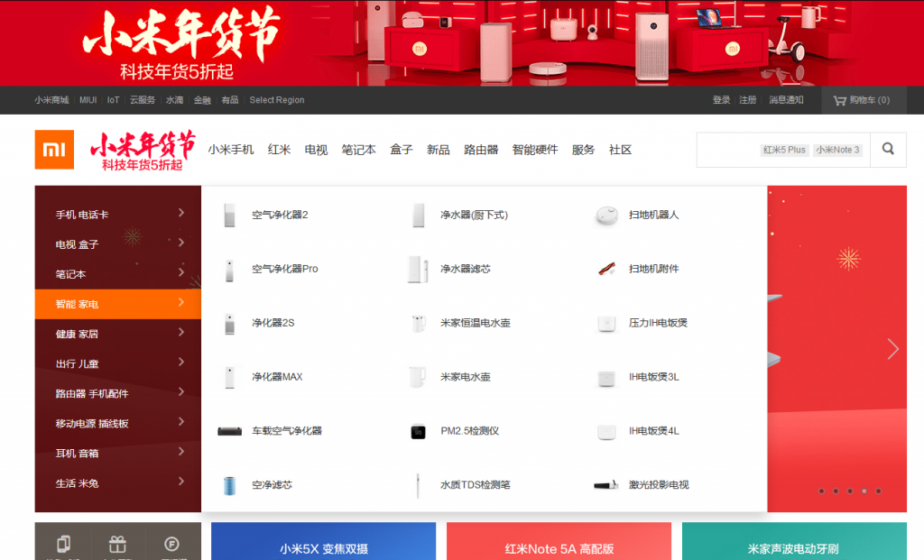Expand the 出行 儿童 category arrow

pos(181,363)
